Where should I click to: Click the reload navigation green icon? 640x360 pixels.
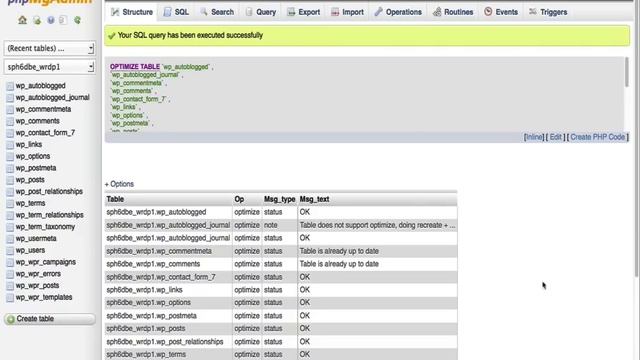77,20
